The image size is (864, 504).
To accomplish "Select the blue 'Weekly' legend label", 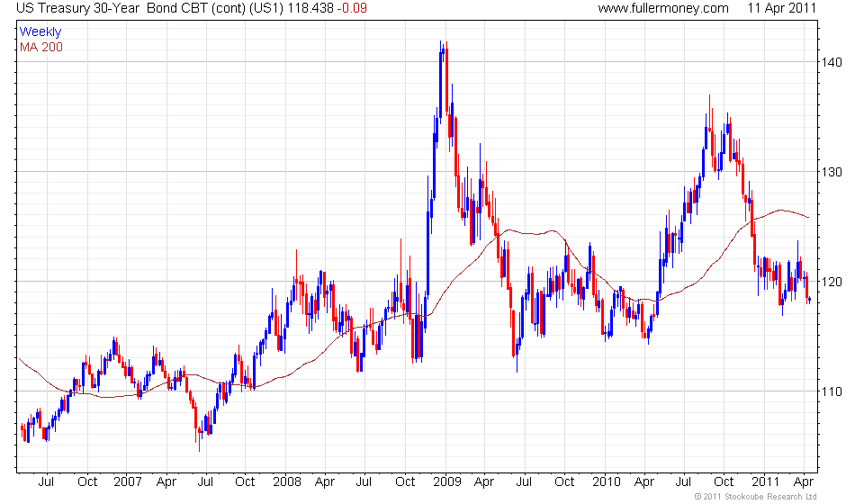I will click(40, 31).
